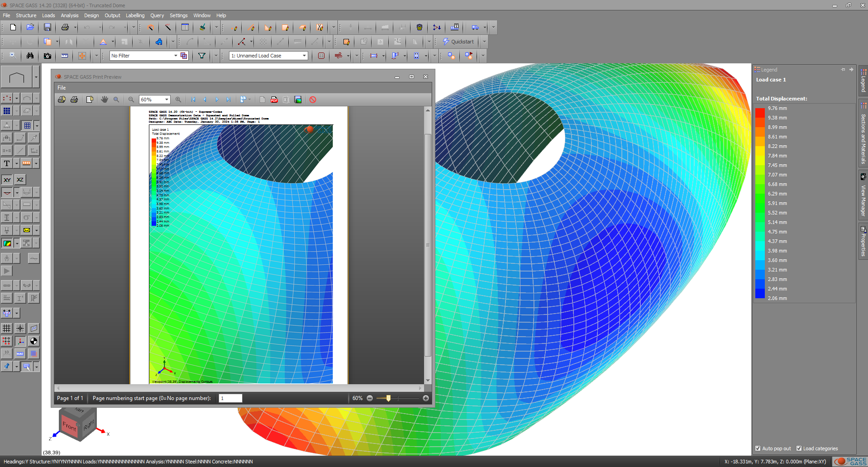Export the print preview to PDF
Image resolution: width=868 pixels, height=467 pixels.
click(274, 100)
